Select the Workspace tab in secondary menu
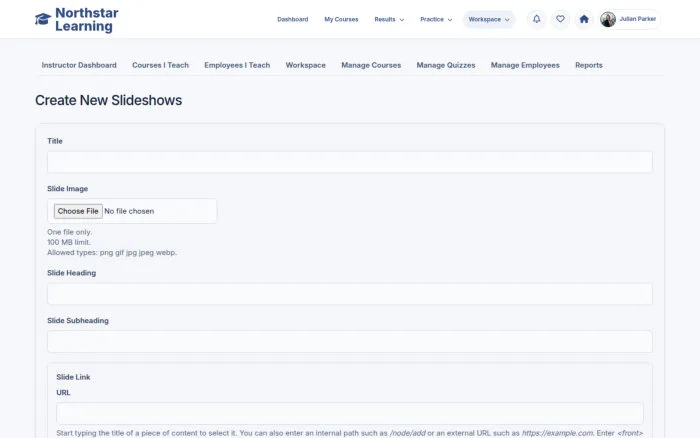Viewport: 700px width, 438px height. pyautogui.click(x=306, y=65)
